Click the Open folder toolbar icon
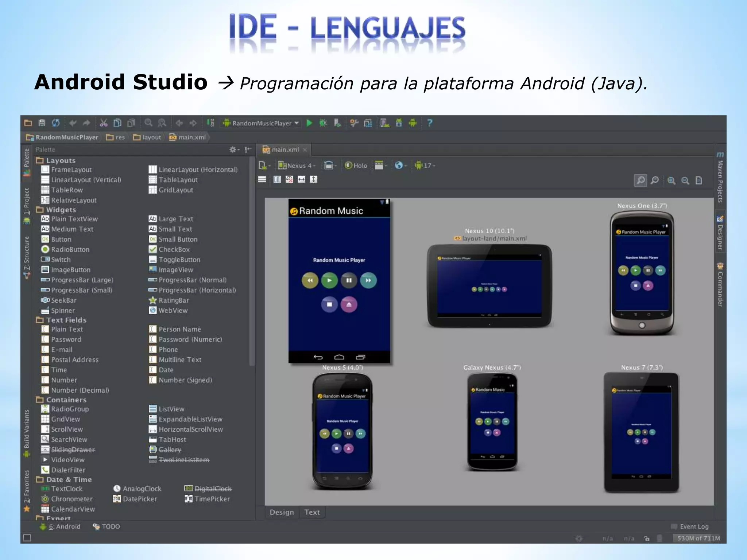Screen dimensions: 747x560 (x=28, y=123)
